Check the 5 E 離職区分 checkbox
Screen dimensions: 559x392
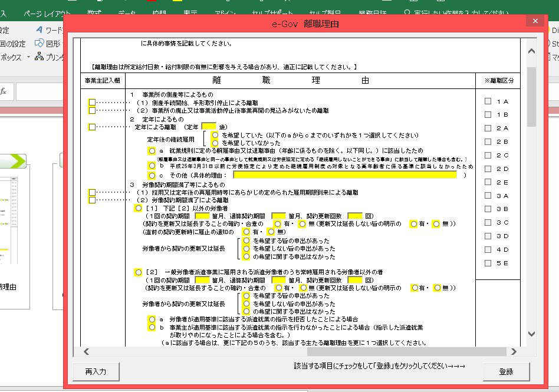click(488, 263)
